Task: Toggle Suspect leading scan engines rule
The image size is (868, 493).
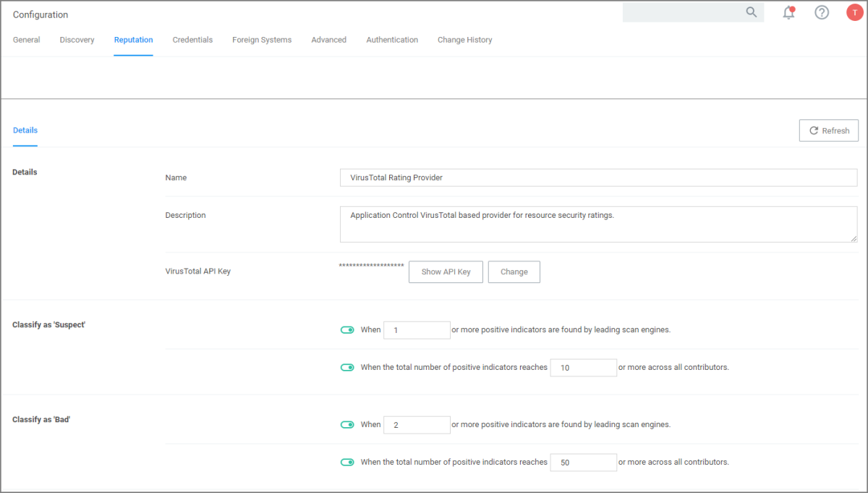Action: click(347, 330)
